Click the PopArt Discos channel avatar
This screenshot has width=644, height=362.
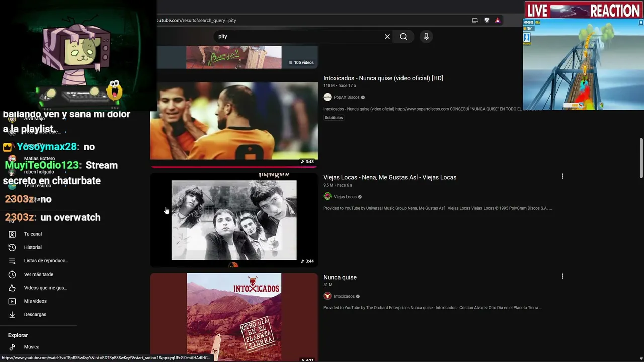click(x=327, y=97)
